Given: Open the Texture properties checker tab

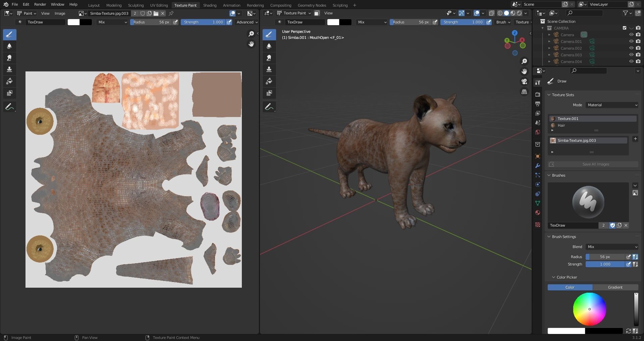Looking at the screenshot, I should [538, 225].
